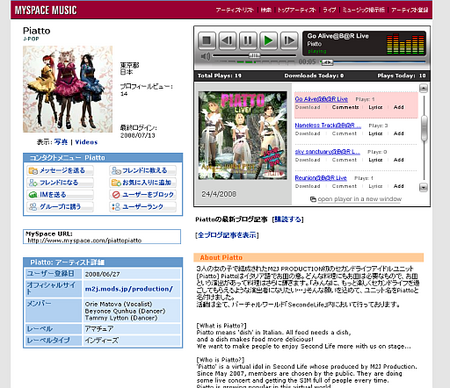Viewport: 450px width, 388px height.
Task: Open m2j.mods.jp/production/ official site
Action: pos(129,289)
